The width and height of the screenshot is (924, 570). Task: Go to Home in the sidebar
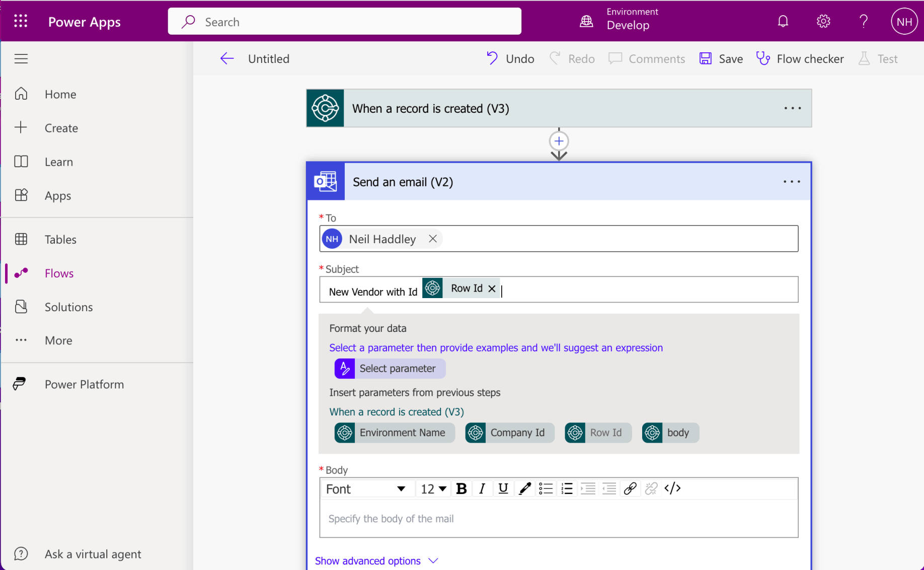coord(60,94)
